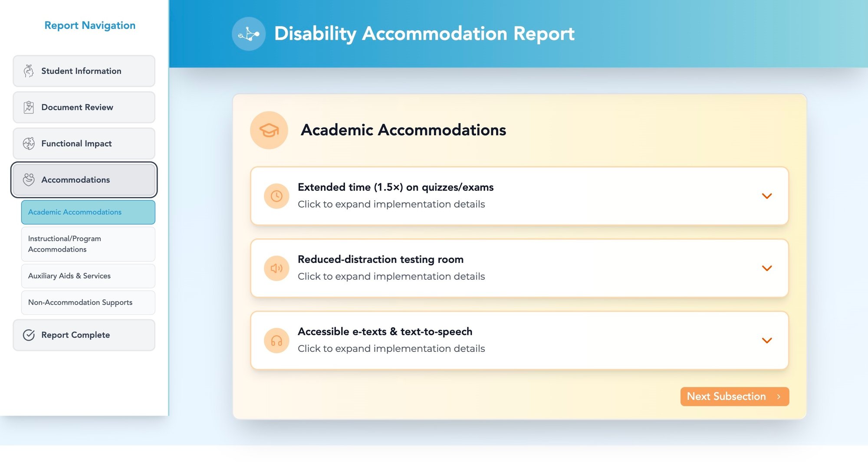Click the header logo icon beside report title

coord(249,34)
